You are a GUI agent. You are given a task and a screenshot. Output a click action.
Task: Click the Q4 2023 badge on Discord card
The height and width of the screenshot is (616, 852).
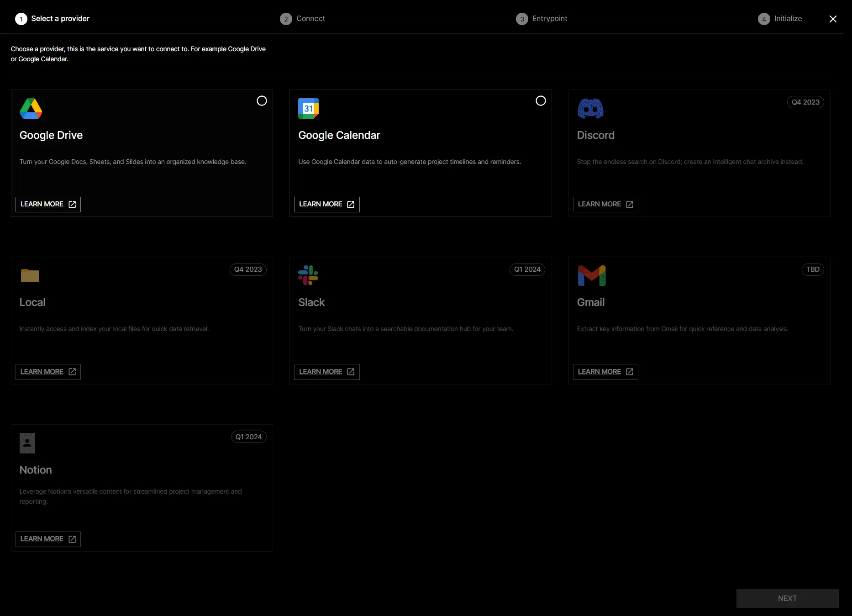tap(805, 102)
